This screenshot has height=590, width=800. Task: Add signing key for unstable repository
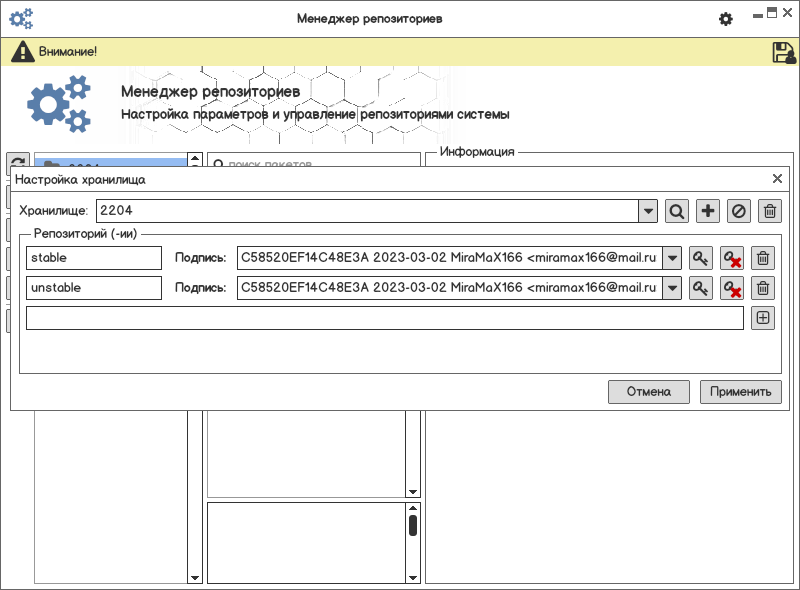[701, 289]
